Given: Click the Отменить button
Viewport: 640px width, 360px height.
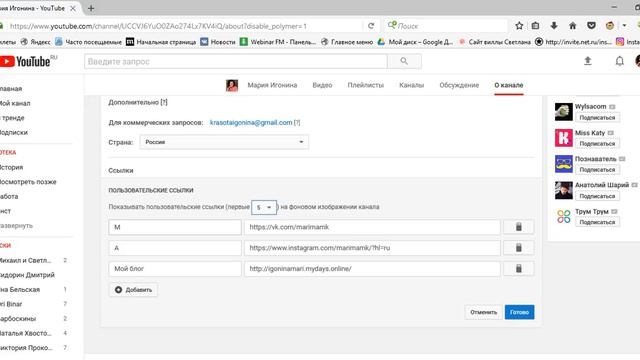Looking at the screenshot, I should pos(483,312).
